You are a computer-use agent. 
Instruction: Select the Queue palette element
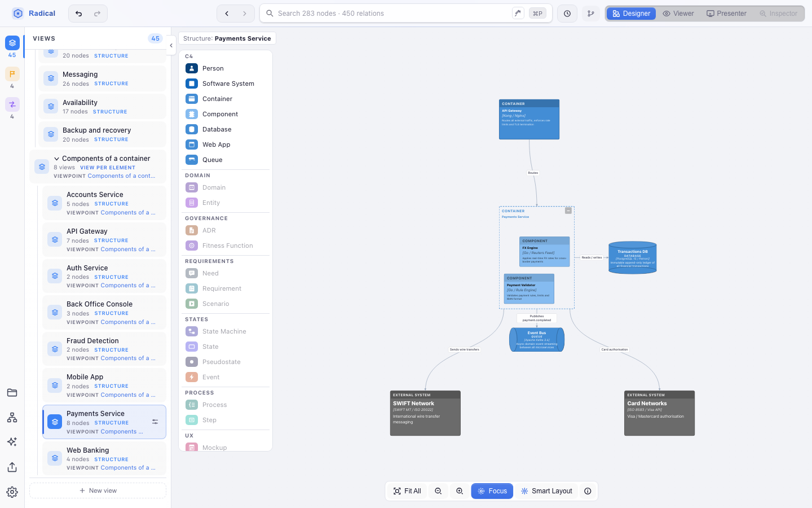pyautogui.click(x=226, y=160)
